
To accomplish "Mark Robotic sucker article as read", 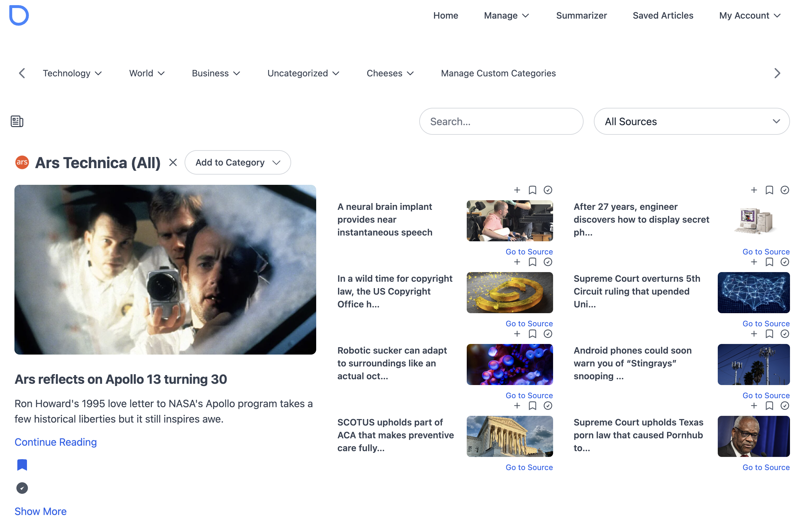I will click(548, 334).
